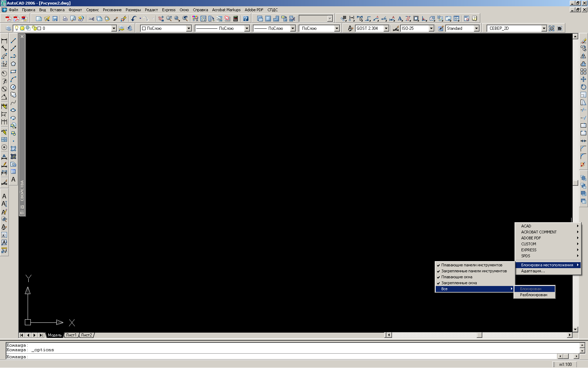Click the Cut (scissors) toolbar icon
The height and width of the screenshot is (368, 588).
(x=91, y=19)
